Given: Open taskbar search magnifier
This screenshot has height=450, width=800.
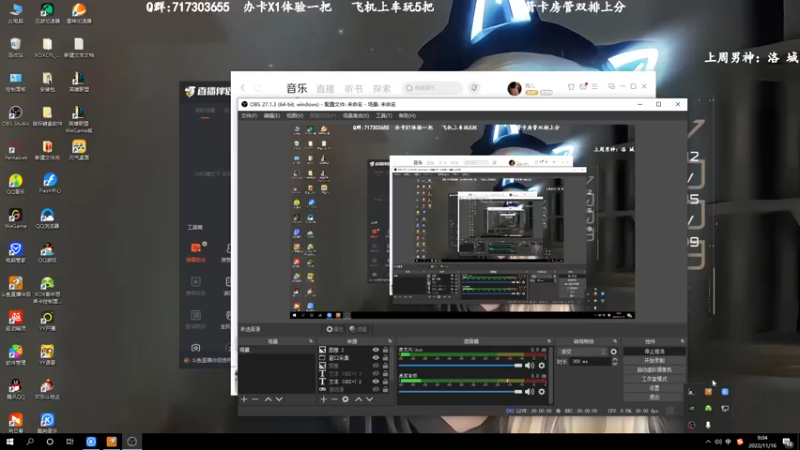Looking at the screenshot, I should click(30, 442).
